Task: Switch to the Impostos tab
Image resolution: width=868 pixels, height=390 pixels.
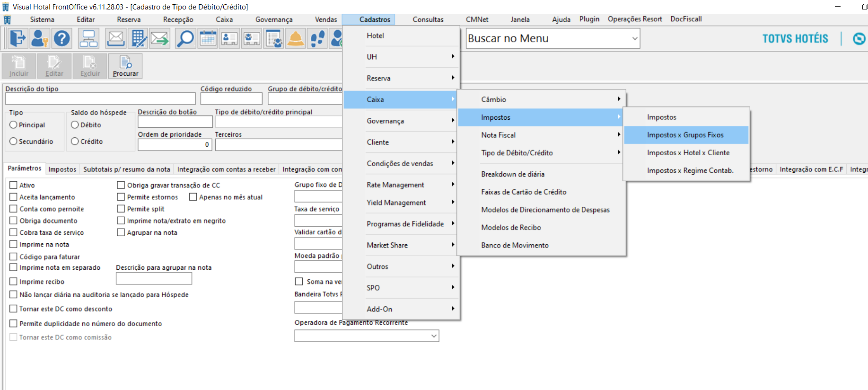Action: 62,169
